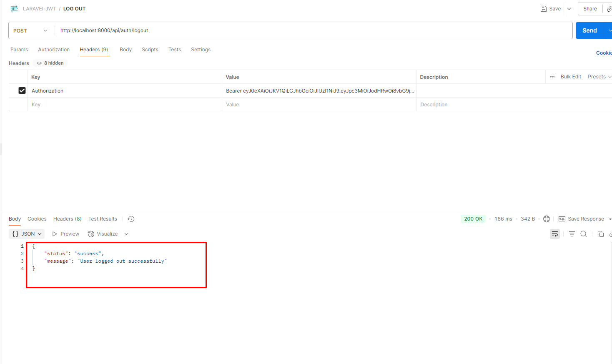This screenshot has width=612, height=364.
Task: Open the POST method dropdown
Action: click(30, 31)
